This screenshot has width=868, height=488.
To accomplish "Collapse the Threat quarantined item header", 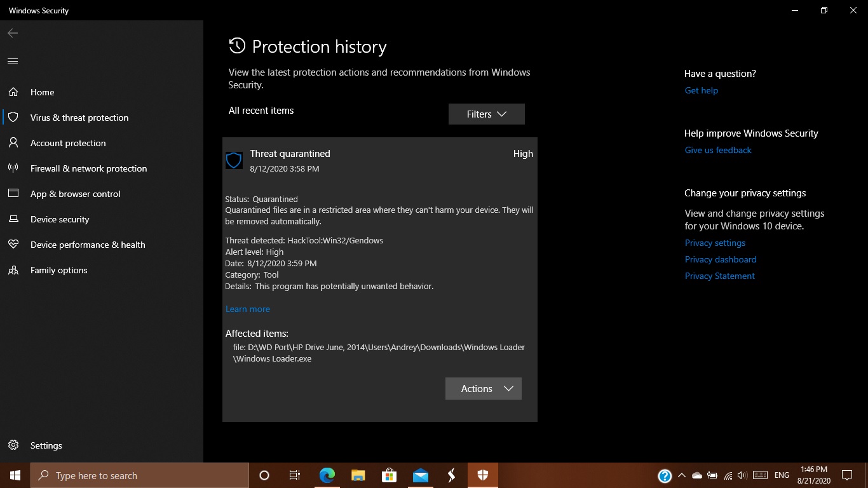I will click(380, 161).
